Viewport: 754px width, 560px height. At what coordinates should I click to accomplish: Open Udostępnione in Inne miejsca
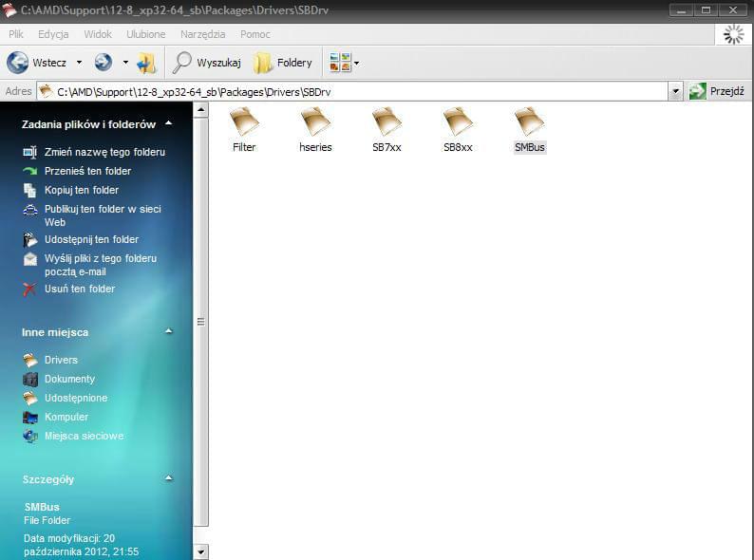[x=76, y=398]
